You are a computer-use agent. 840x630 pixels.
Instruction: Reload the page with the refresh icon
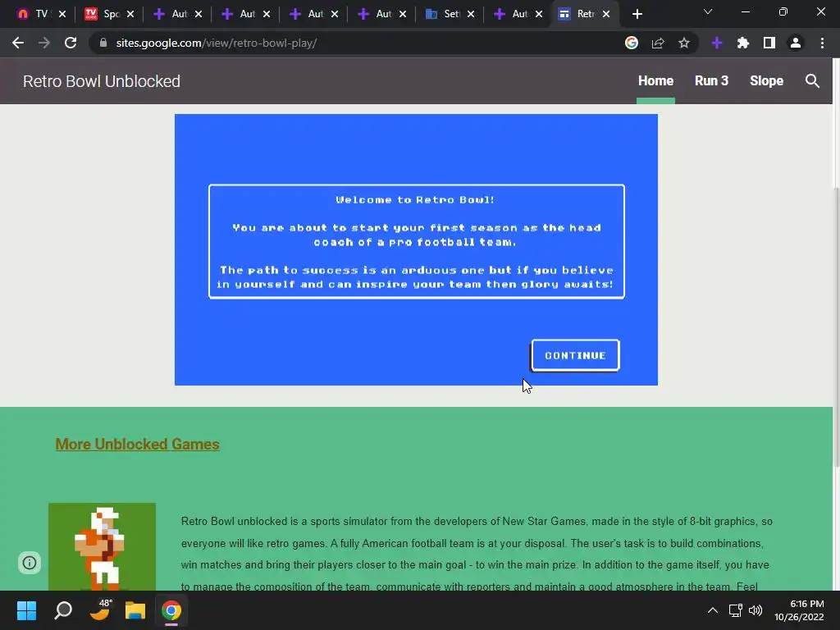[x=71, y=43]
